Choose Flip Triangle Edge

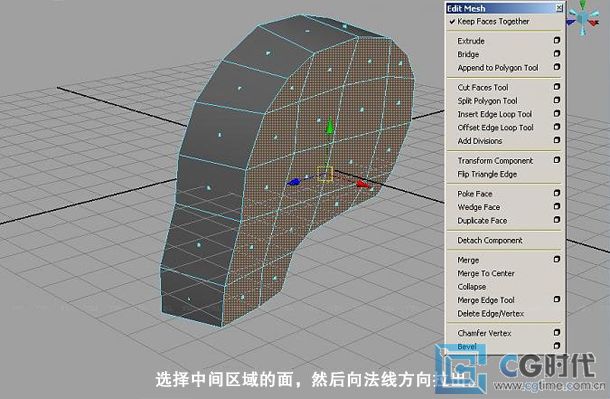(x=487, y=174)
